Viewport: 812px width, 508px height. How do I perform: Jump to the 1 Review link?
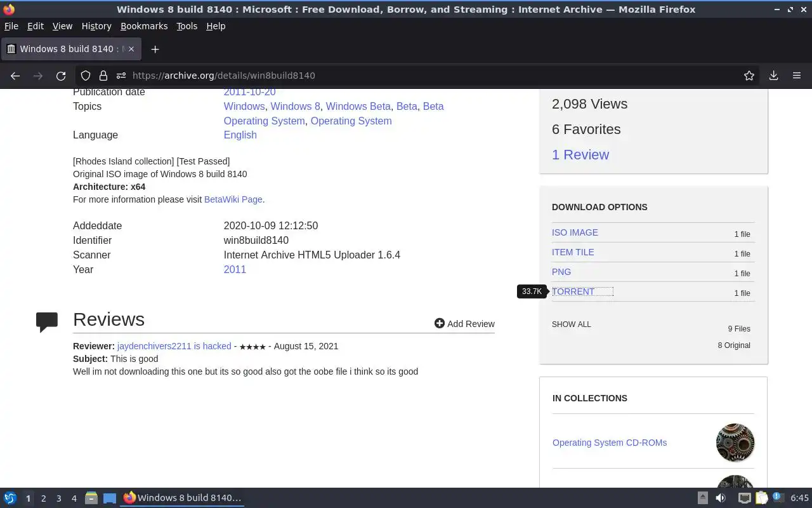(580, 154)
